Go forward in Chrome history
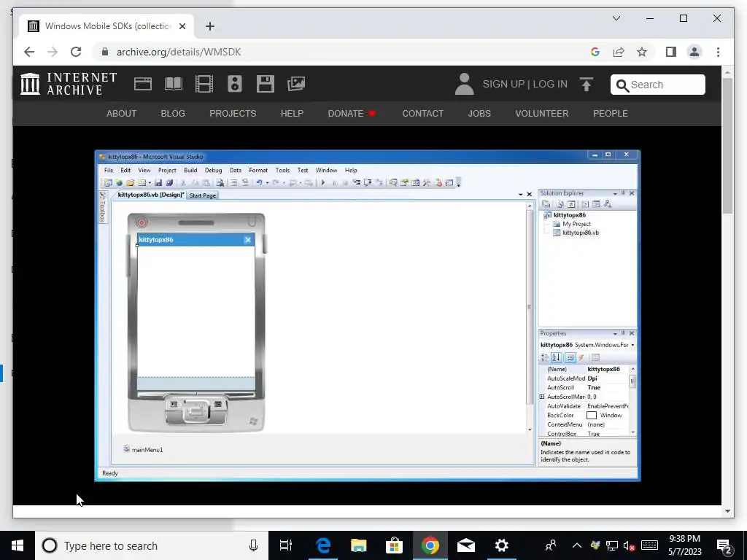The height and width of the screenshot is (560, 747). click(x=53, y=52)
